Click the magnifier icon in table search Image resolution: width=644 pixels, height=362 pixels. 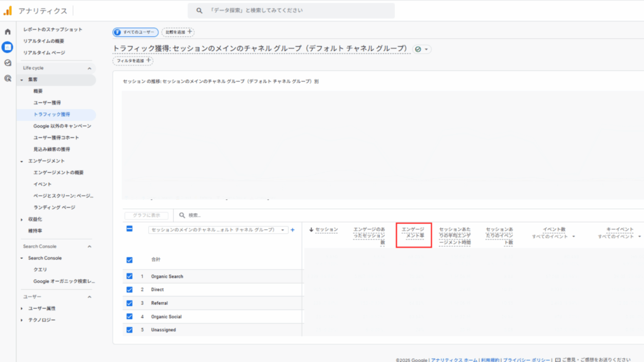pos(182,215)
